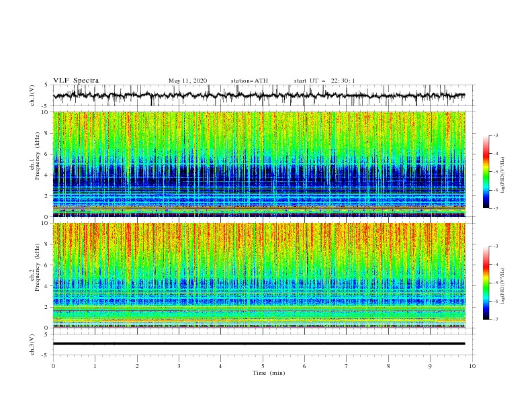Select the 'May 11, 2020' date text
This screenshot has width=532, height=411.
pos(187,81)
